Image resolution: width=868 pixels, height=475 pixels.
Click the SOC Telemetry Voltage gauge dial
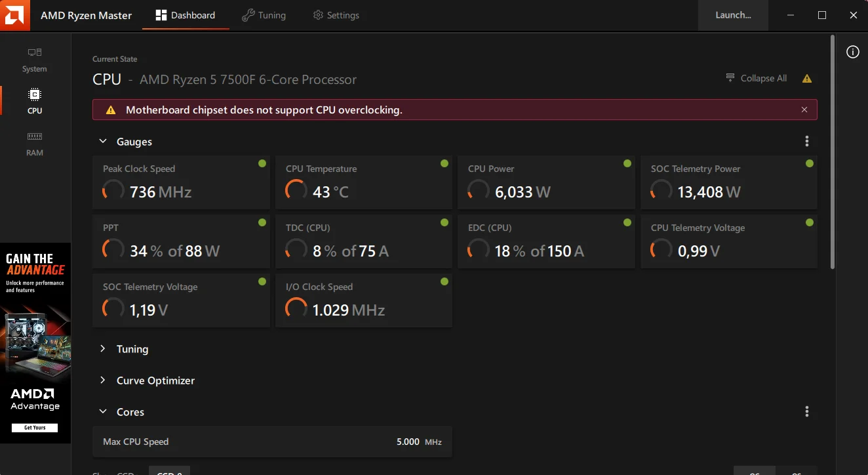[x=113, y=309]
